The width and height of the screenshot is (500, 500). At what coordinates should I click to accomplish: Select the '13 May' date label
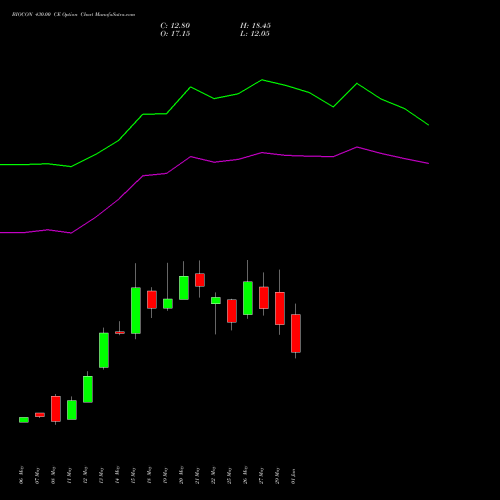(102, 475)
